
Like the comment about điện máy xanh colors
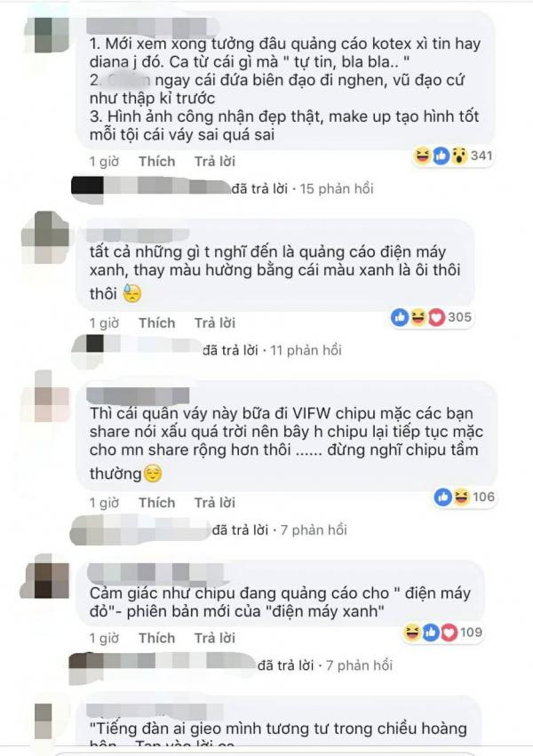[x=156, y=323]
